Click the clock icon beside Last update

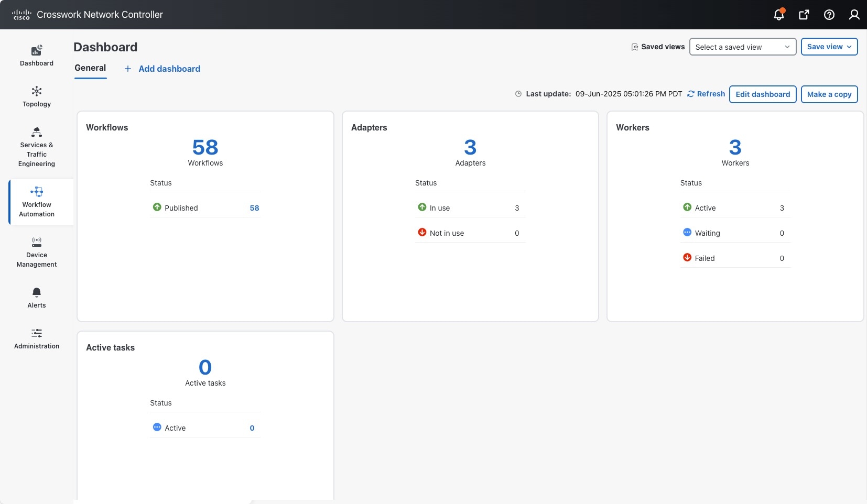tap(518, 94)
